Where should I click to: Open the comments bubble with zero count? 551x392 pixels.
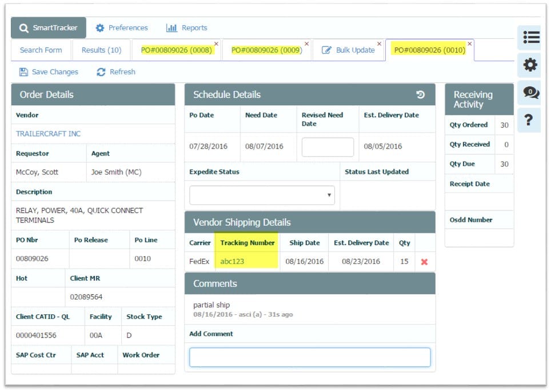530,93
